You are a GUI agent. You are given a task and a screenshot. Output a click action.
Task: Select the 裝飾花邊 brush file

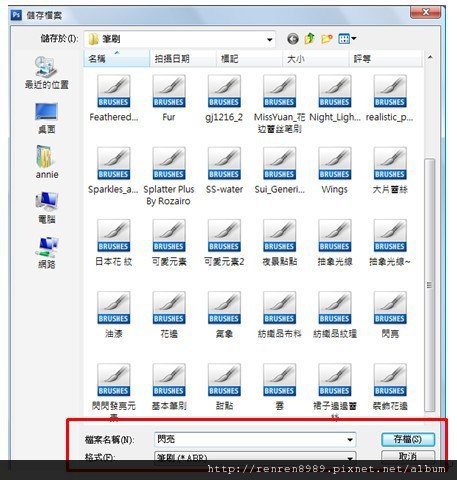(390, 388)
